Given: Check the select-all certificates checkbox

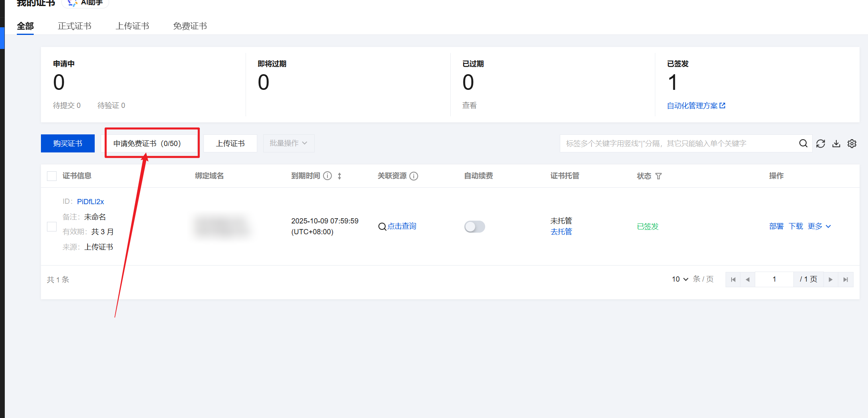Looking at the screenshot, I should [x=51, y=176].
